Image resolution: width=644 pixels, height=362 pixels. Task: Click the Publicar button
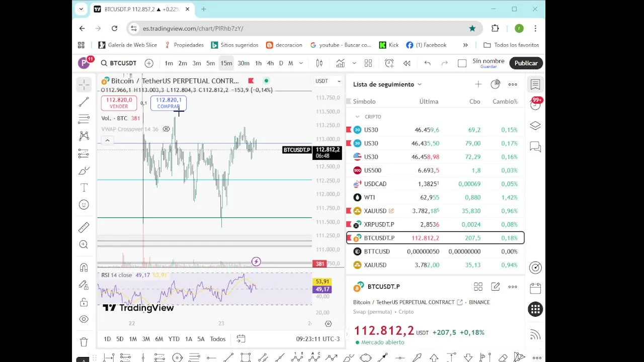(x=526, y=63)
